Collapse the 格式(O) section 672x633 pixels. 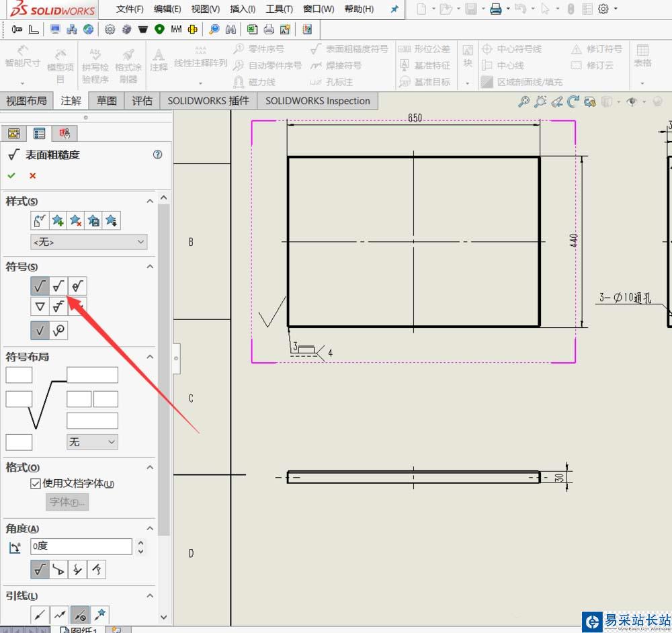tap(150, 467)
